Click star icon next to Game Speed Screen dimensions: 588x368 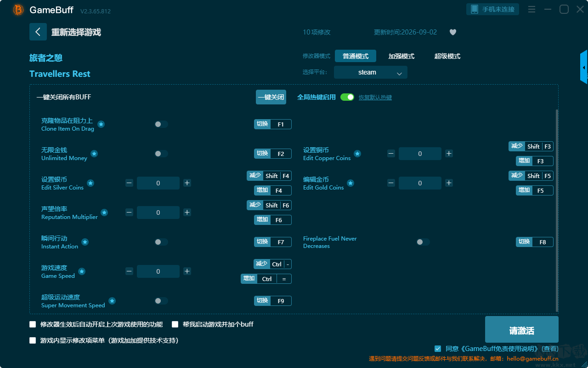82,271
